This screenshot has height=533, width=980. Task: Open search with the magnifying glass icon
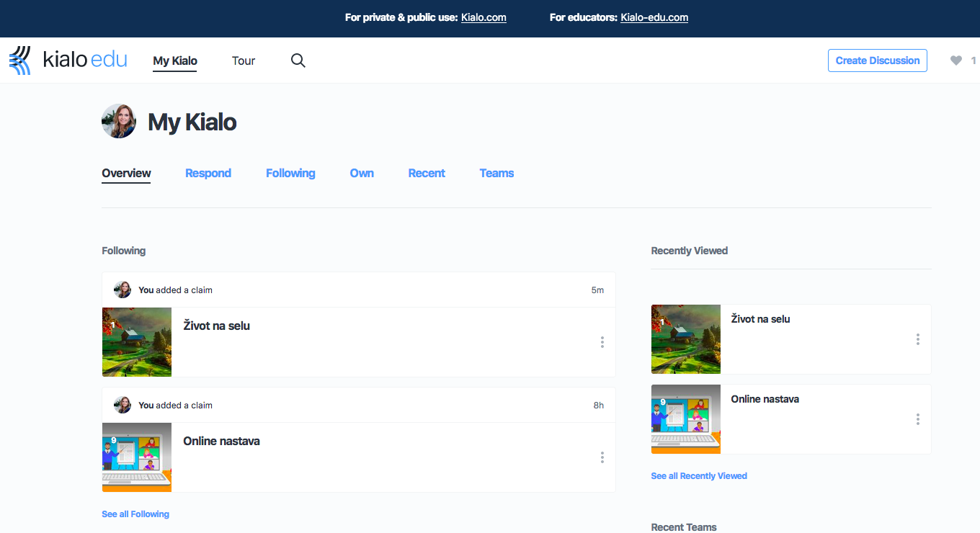point(298,61)
